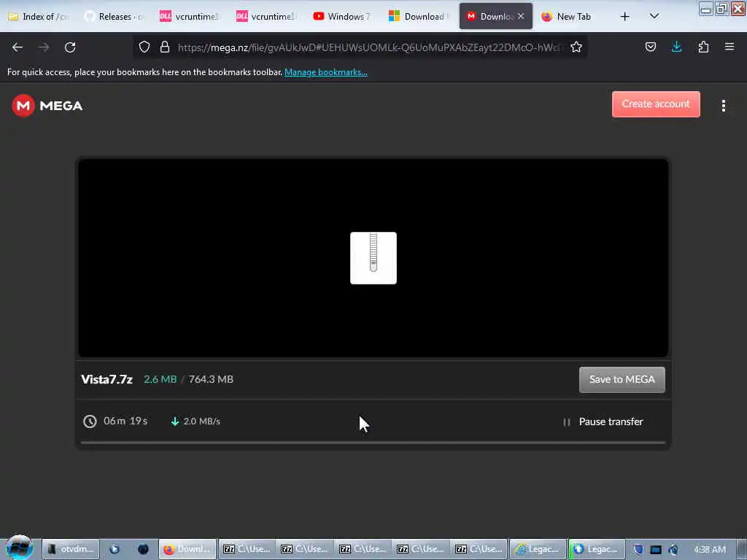Switch to second vcruntime tab
This screenshot has width=747, height=560.
(266, 17)
